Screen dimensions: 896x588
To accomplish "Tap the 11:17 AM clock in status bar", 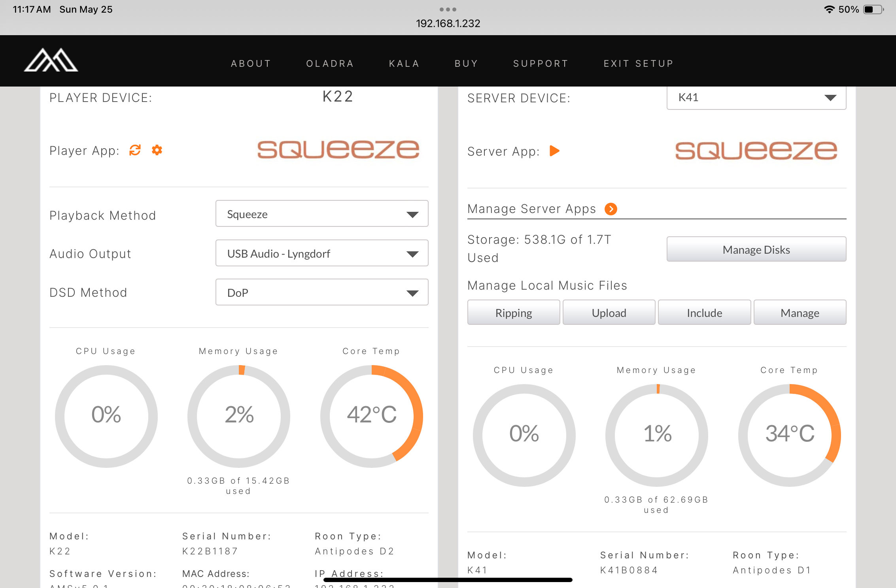I will tap(32, 9).
